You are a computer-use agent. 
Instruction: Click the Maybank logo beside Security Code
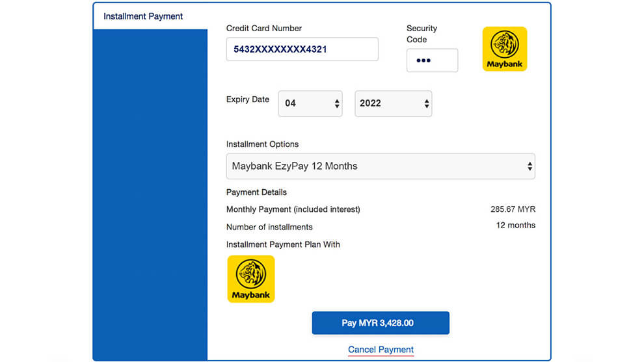click(x=504, y=49)
